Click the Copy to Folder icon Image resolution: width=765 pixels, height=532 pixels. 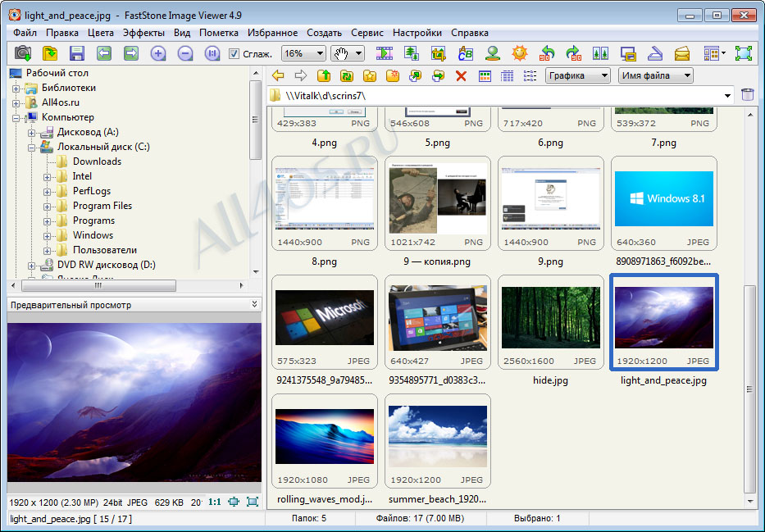415,75
